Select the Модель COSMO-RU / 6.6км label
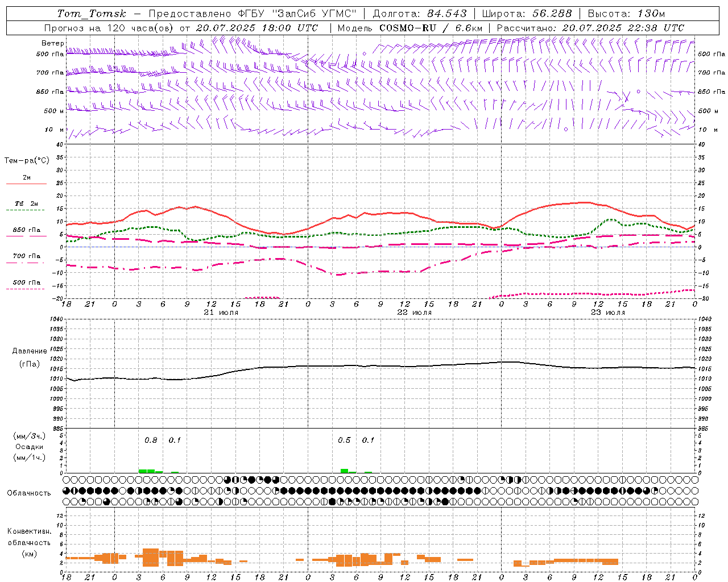This screenshot has height=582, width=728. pos(410,28)
